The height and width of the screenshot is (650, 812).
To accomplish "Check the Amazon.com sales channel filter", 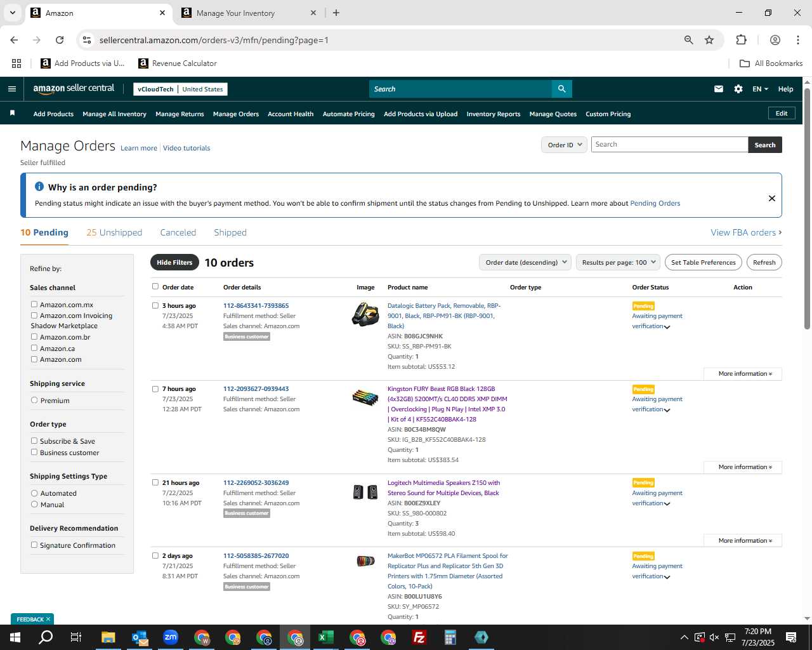I will coord(34,359).
